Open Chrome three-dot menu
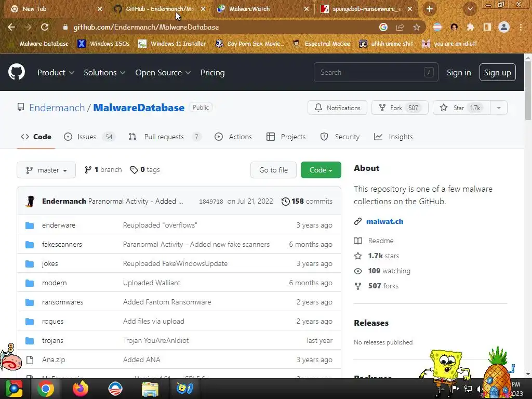The height and width of the screenshot is (399, 532). (x=521, y=27)
